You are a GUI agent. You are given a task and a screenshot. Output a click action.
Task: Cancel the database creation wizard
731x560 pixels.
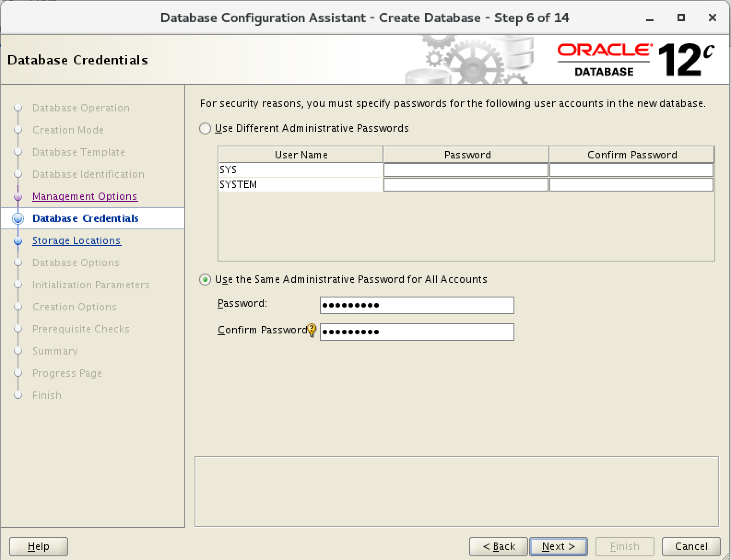pyautogui.click(x=691, y=547)
